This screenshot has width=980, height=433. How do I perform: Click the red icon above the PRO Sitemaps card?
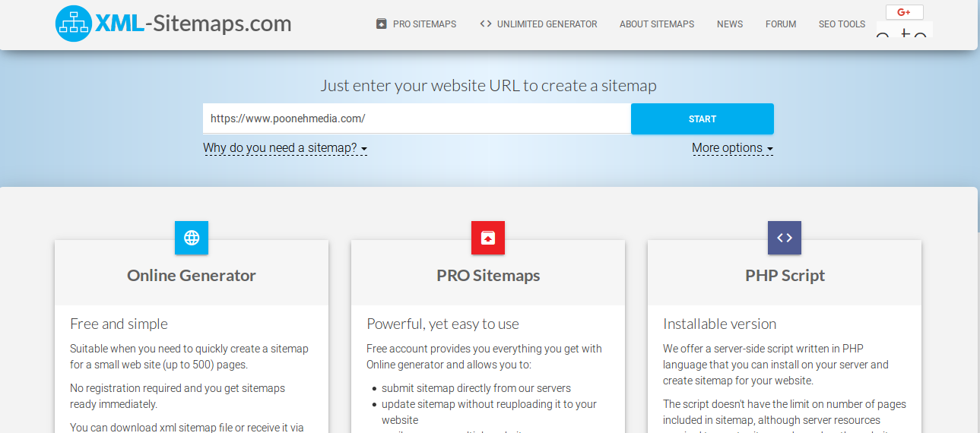pyautogui.click(x=488, y=238)
